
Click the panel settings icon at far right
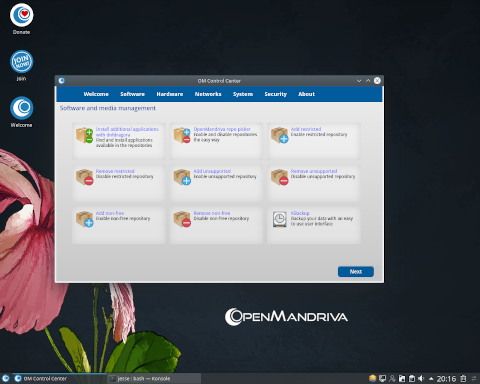474,378
